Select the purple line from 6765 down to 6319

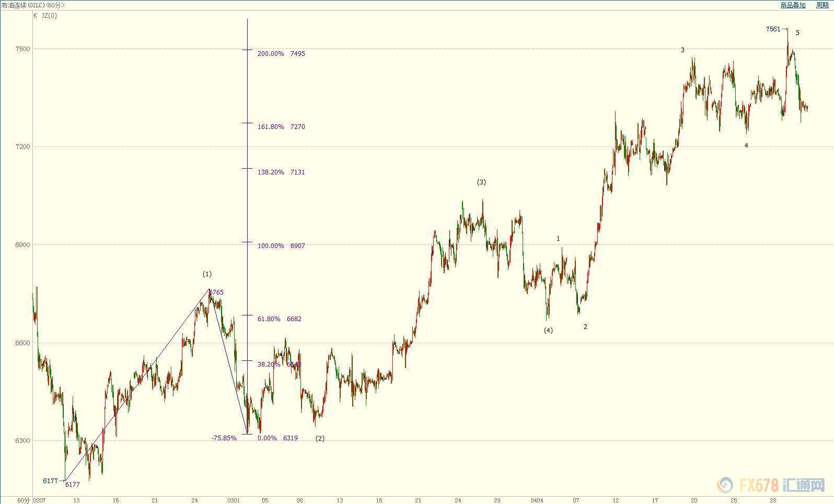point(228,361)
